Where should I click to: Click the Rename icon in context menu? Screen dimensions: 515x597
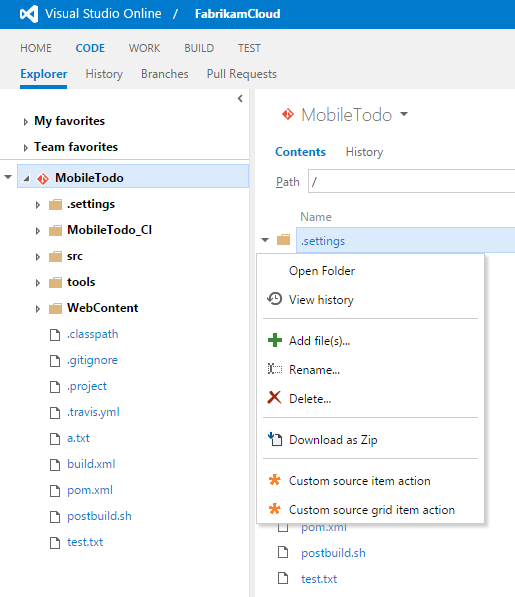click(275, 369)
